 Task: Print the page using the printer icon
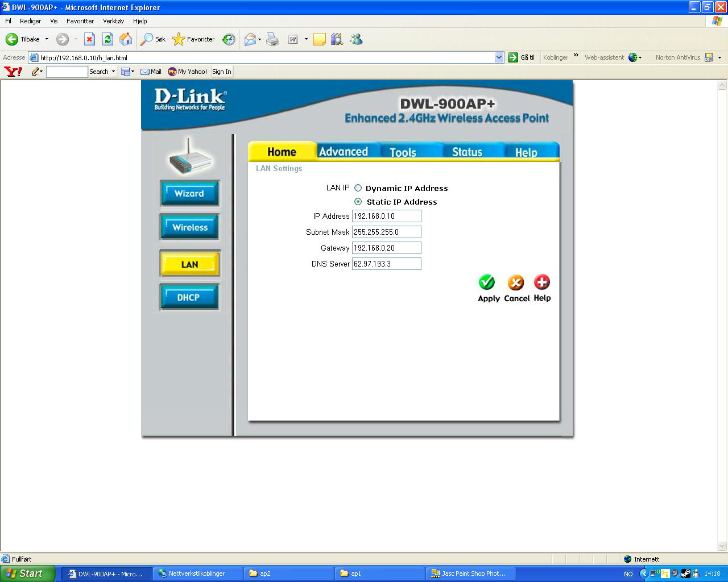click(272, 39)
